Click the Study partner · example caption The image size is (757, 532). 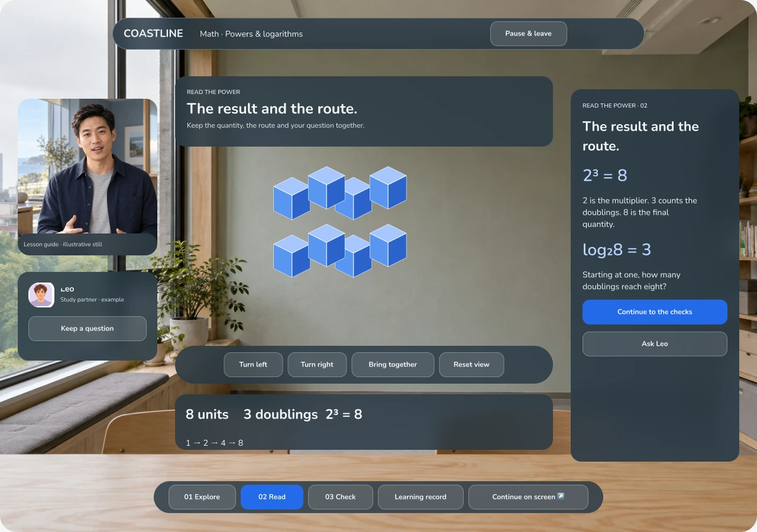click(92, 300)
